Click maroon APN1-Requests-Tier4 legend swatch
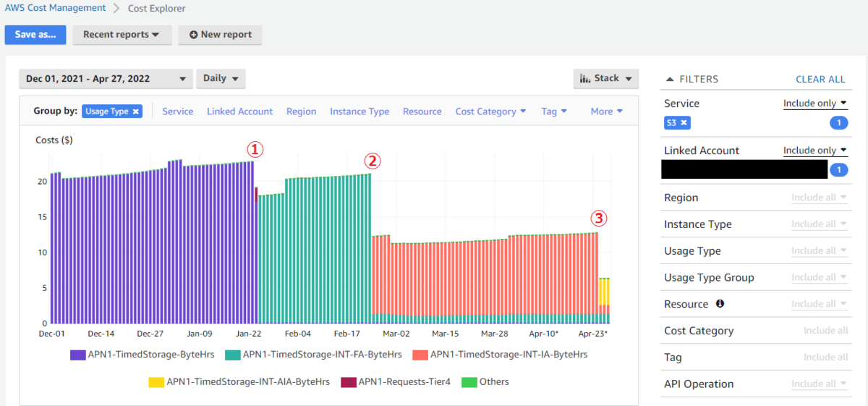This screenshot has width=868, height=406. click(348, 381)
